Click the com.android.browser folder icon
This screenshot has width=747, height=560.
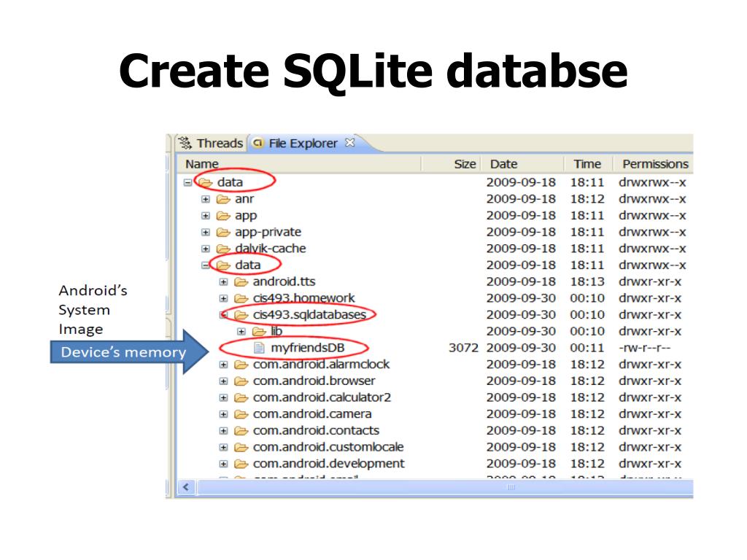click(x=241, y=381)
